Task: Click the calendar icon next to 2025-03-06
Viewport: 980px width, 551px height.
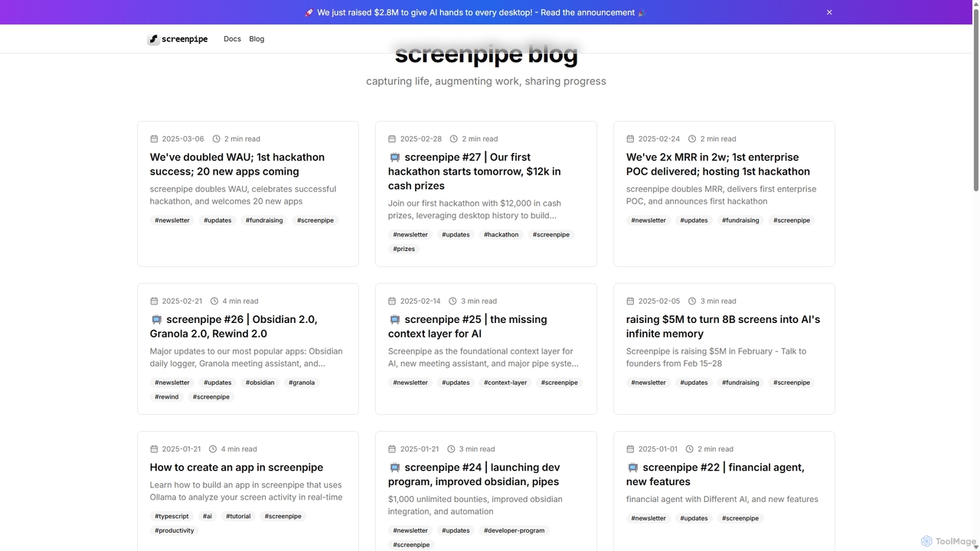Action: (154, 139)
